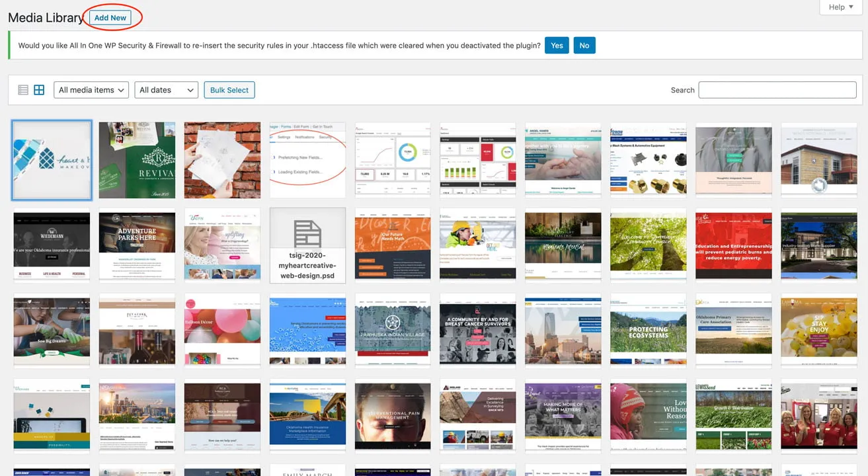Select the Pawhuska Indian Village thumbnail
868x476 pixels.
393,331
